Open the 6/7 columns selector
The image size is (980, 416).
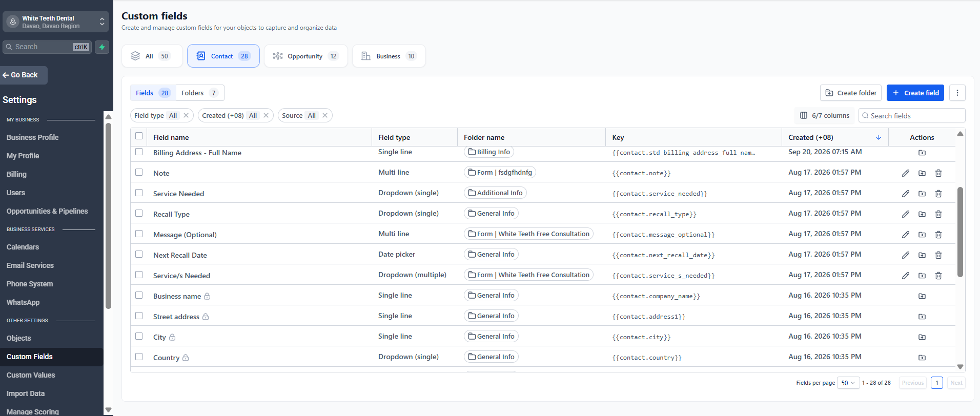pyautogui.click(x=825, y=115)
